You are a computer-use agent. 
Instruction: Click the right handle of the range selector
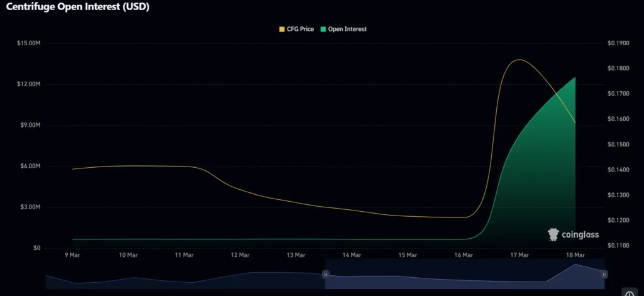[604, 274]
